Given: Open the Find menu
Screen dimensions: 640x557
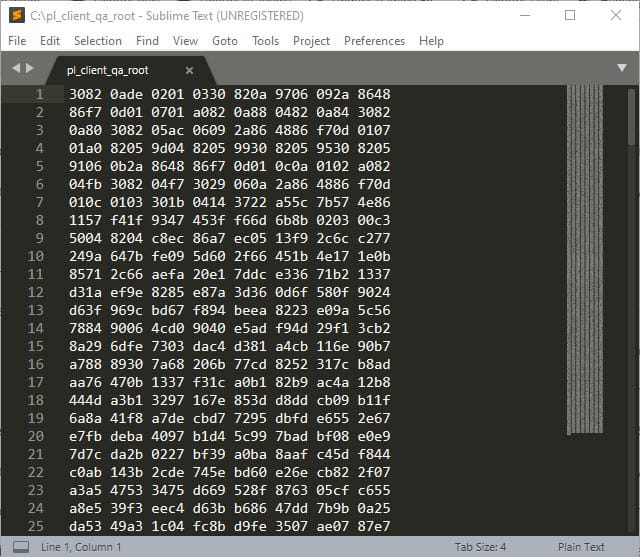Looking at the screenshot, I should coord(147,41).
